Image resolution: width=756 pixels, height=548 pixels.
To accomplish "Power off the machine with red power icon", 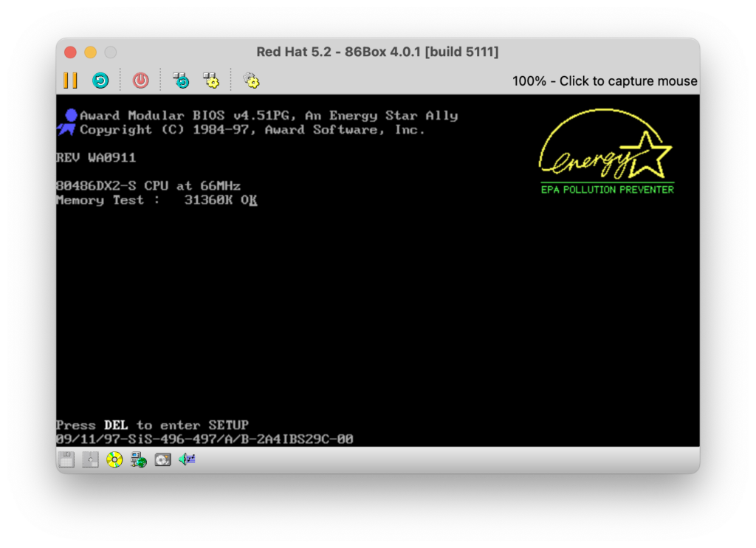I will click(141, 81).
